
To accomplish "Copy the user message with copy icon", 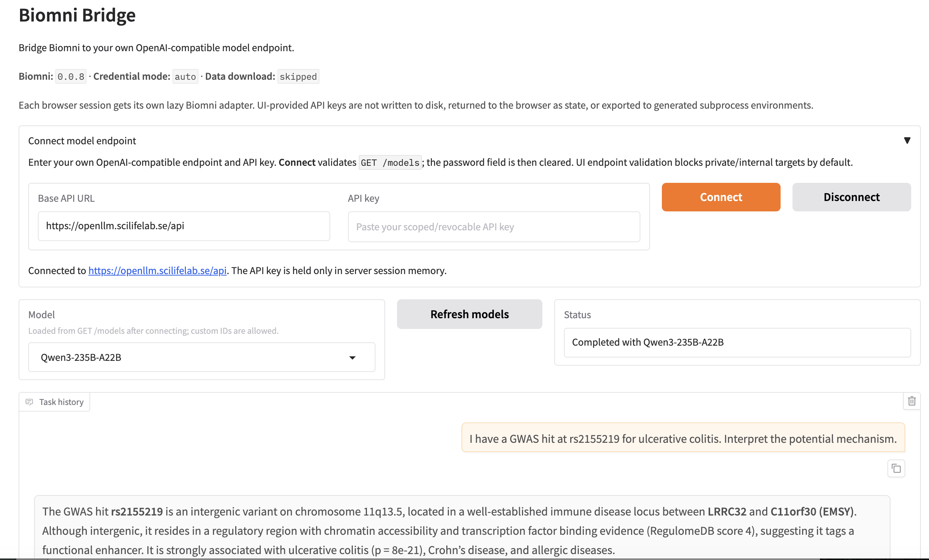I will coord(896,468).
